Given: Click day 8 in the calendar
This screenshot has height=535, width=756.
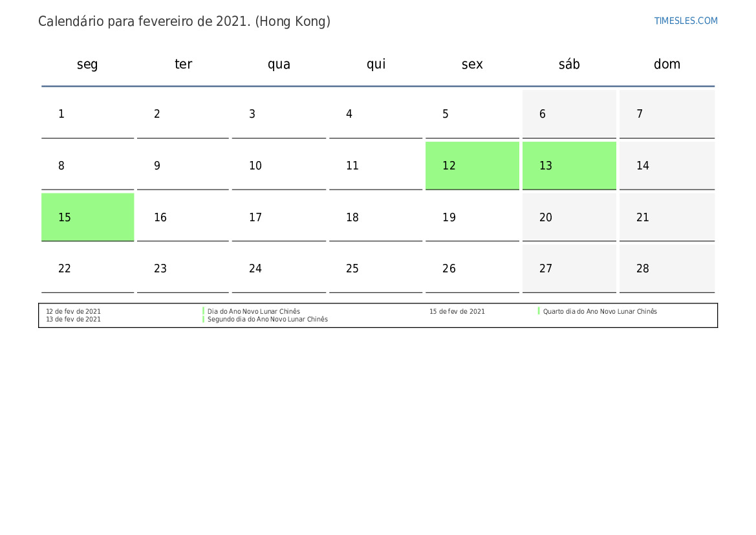Looking at the screenshot, I should pyautogui.click(x=88, y=166).
